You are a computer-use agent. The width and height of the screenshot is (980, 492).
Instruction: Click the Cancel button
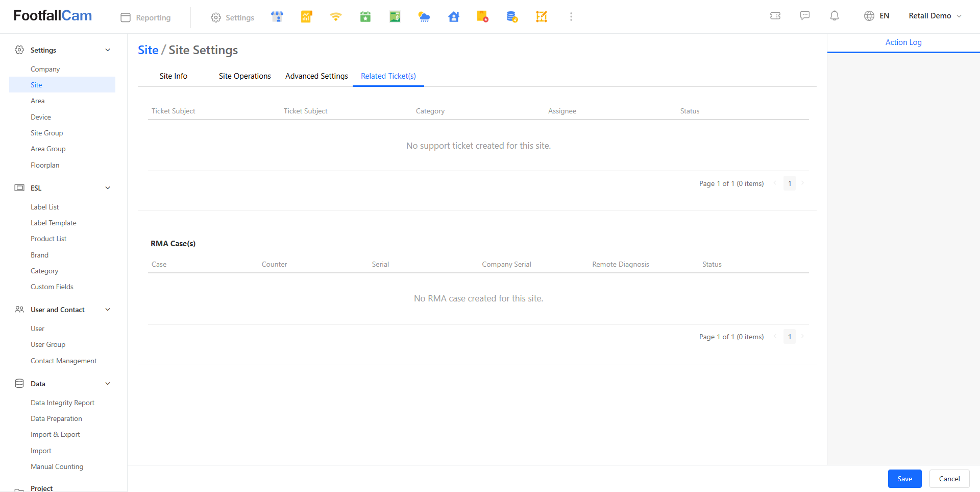[949, 479]
